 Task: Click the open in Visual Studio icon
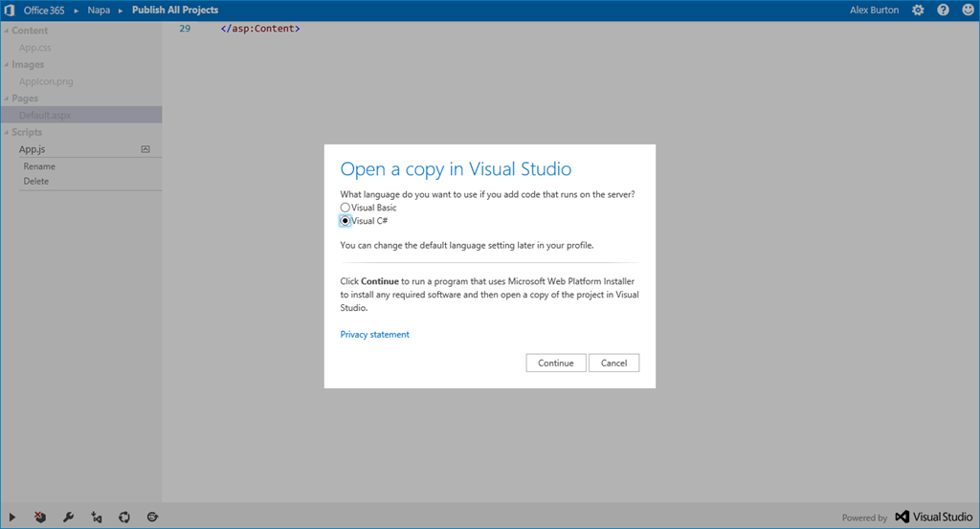coord(97,518)
